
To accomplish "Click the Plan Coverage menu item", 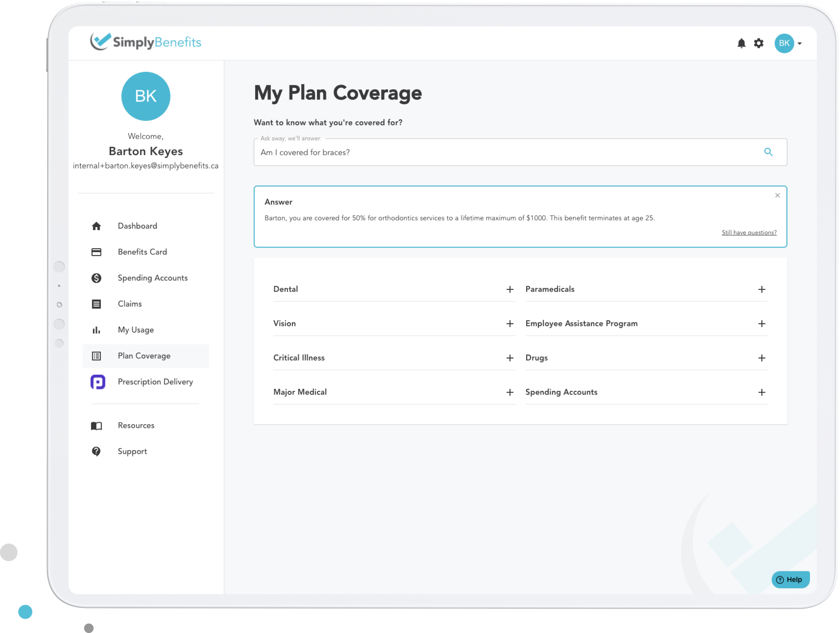I will pyautogui.click(x=144, y=356).
